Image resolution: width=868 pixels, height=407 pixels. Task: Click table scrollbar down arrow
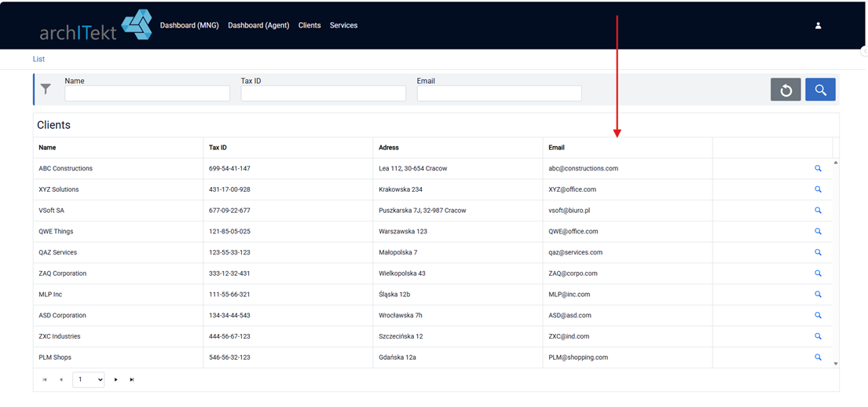coord(836,364)
